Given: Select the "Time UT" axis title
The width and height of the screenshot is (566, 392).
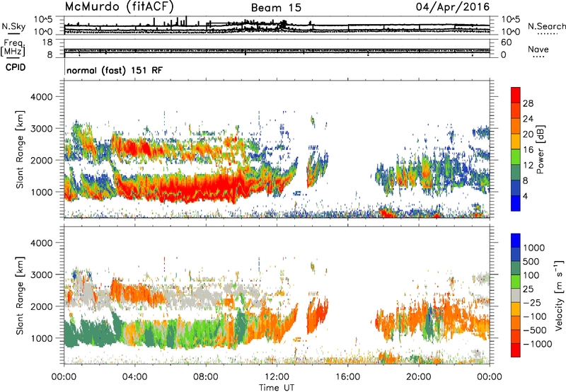Looking at the screenshot, I should click(x=277, y=388).
